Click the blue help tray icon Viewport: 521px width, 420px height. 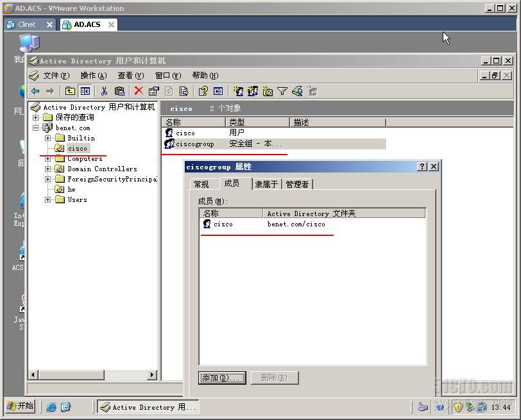pos(440,407)
